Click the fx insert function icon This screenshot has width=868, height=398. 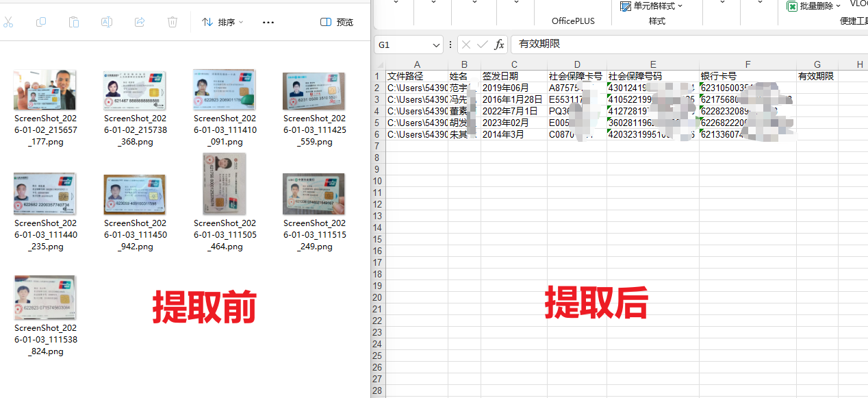[499, 44]
